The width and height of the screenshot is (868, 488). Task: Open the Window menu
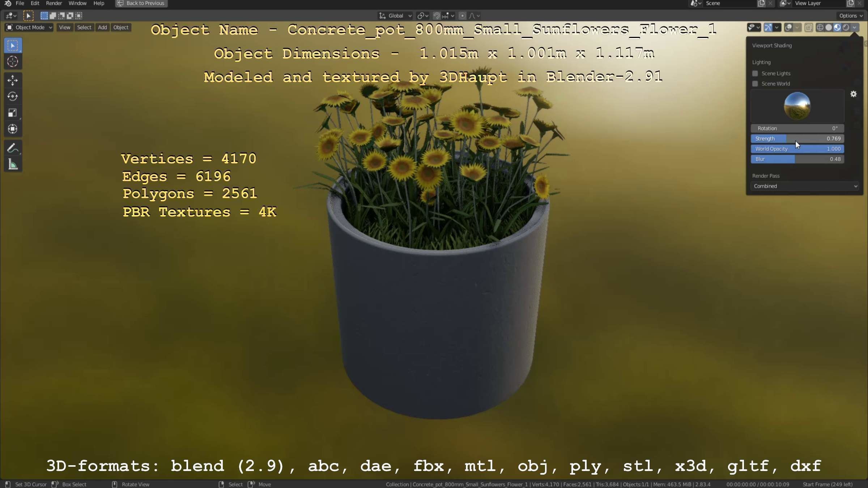point(77,3)
